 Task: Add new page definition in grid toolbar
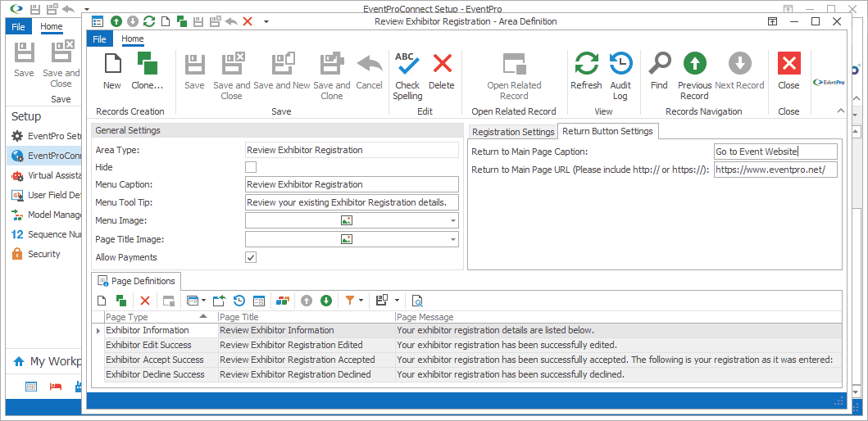(x=102, y=301)
